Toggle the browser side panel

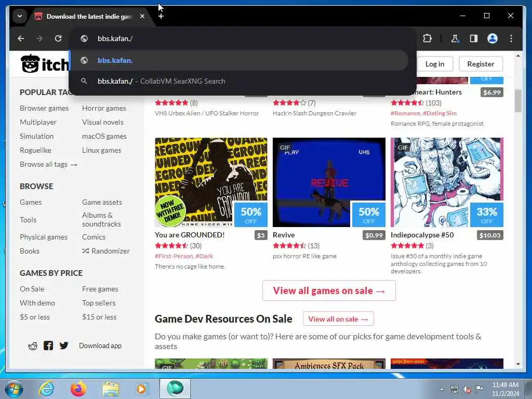(x=474, y=38)
